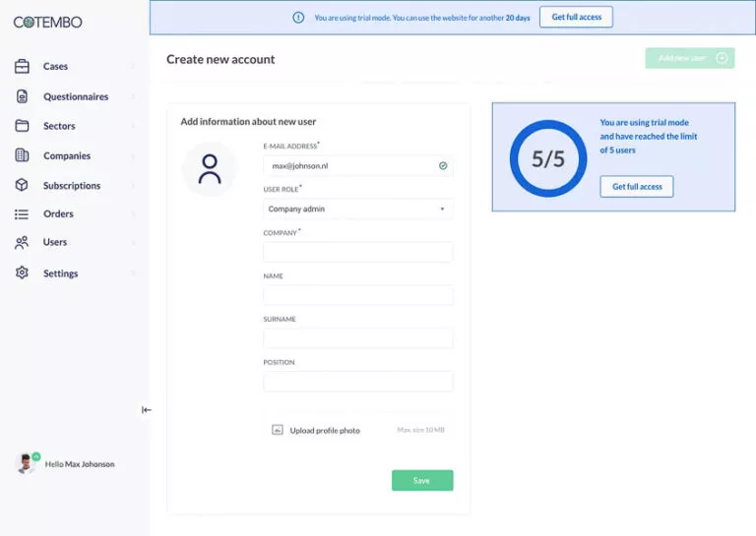The image size is (756, 536).
Task: Expand the Settings submenu chevron
Action: [x=133, y=273]
